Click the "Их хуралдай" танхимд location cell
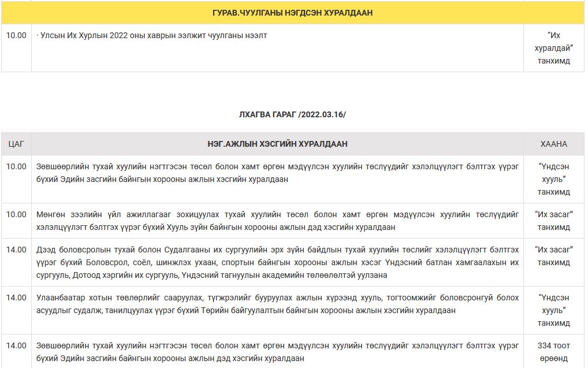The width and height of the screenshot is (588, 368). (553, 48)
